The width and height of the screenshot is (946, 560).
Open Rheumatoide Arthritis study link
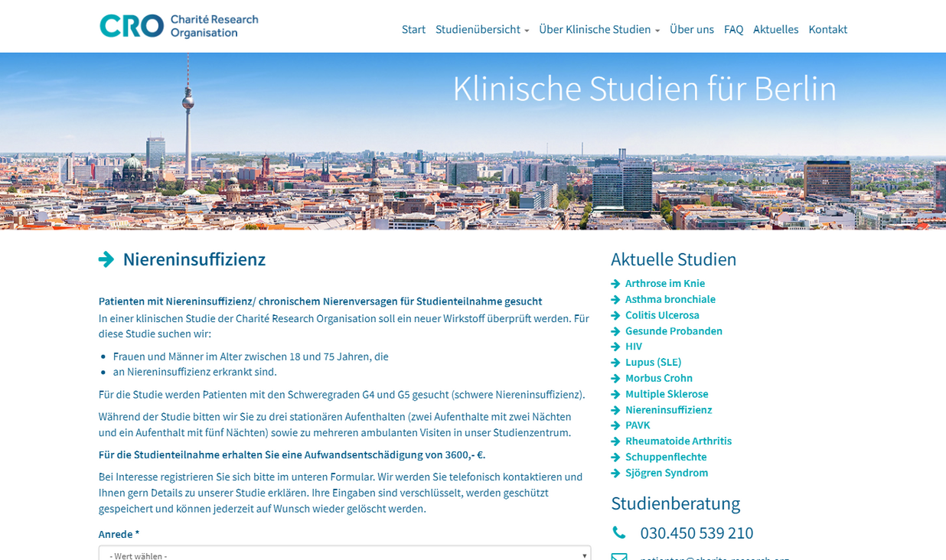[x=678, y=441]
